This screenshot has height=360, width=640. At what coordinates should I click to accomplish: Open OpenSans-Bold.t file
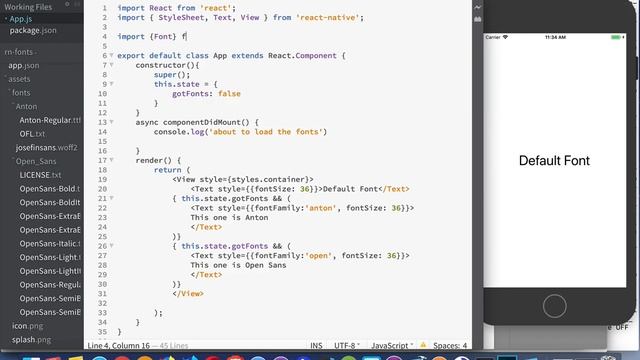[50, 189]
